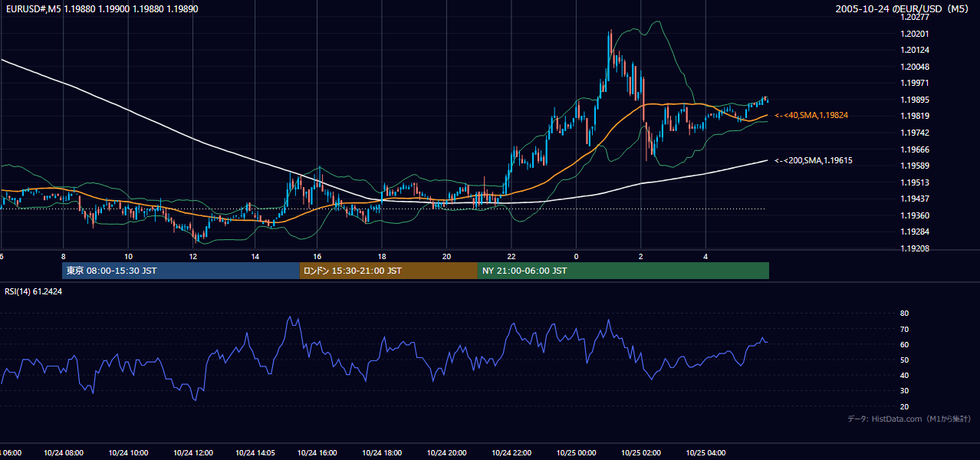
Task: Click the 10/24 20:00 time label
Action: (446, 452)
